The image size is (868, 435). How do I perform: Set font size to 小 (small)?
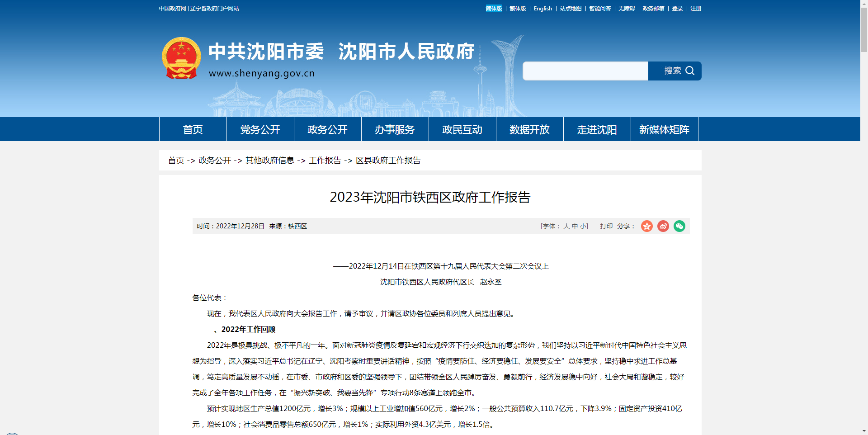(583, 226)
